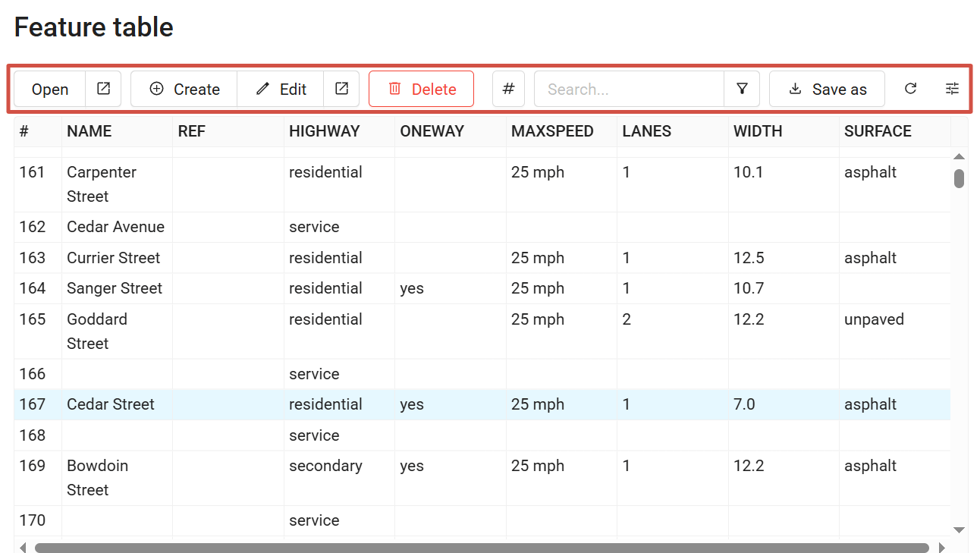Click the Create button with plus icon
Image resolution: width=980 pixels, height=553 pixels.
[x=184, y=89]
